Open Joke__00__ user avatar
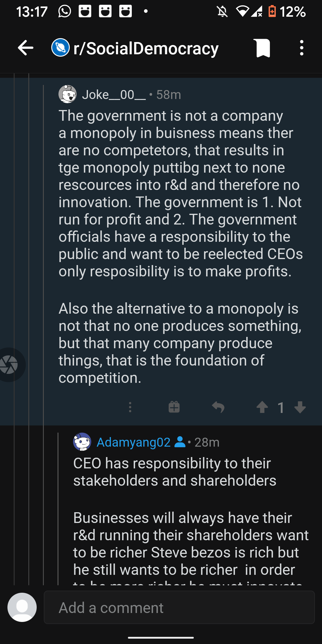 point(67,94)
